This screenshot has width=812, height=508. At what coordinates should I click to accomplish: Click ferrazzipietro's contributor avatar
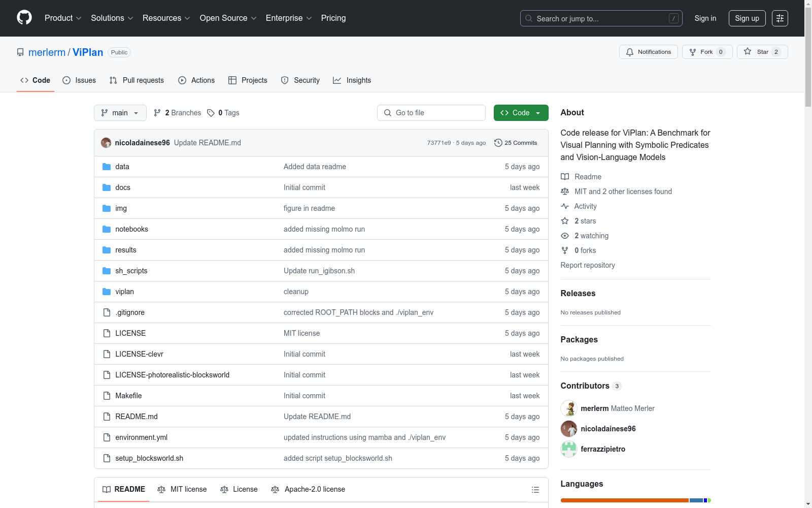[x=569, y=449]
